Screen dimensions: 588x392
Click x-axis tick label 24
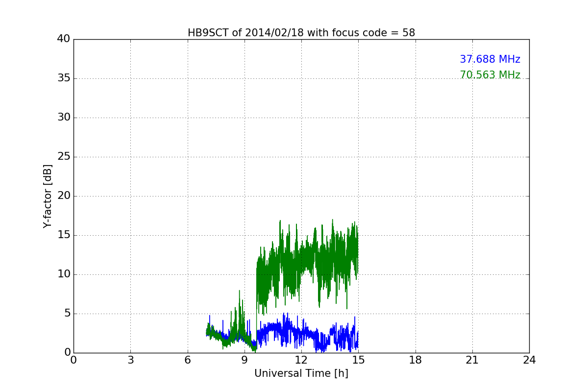click(x=529, y=360)
